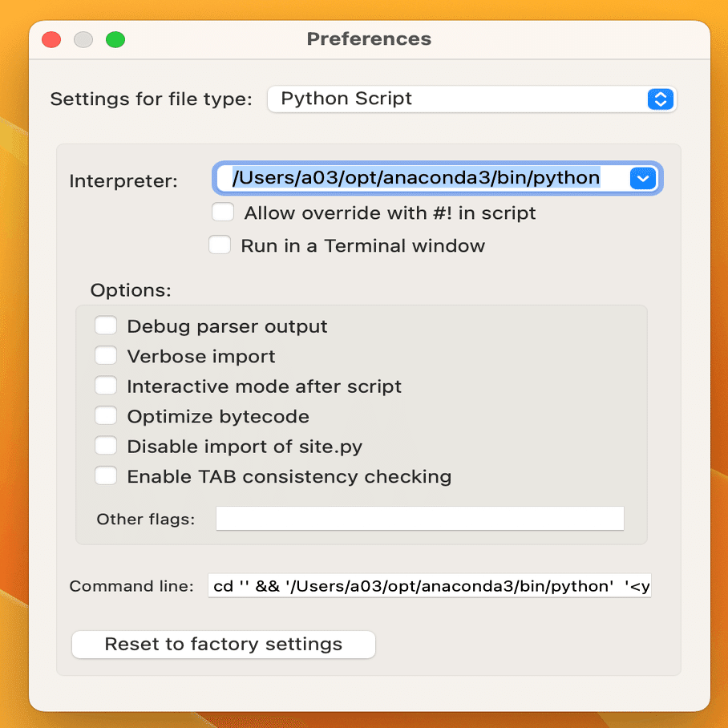Close the Preferences window
The width and height of the screenshot is (728, 728).
(x=51, y=38)
